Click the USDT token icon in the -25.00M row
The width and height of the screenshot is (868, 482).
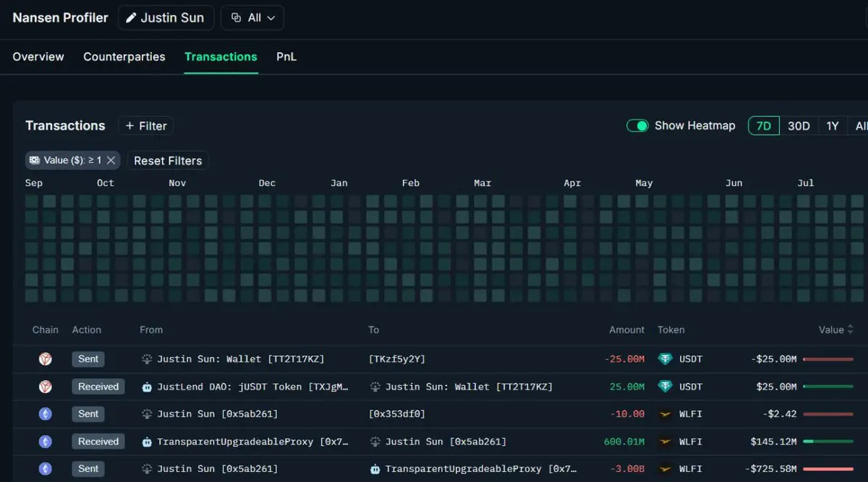[665, 359]
